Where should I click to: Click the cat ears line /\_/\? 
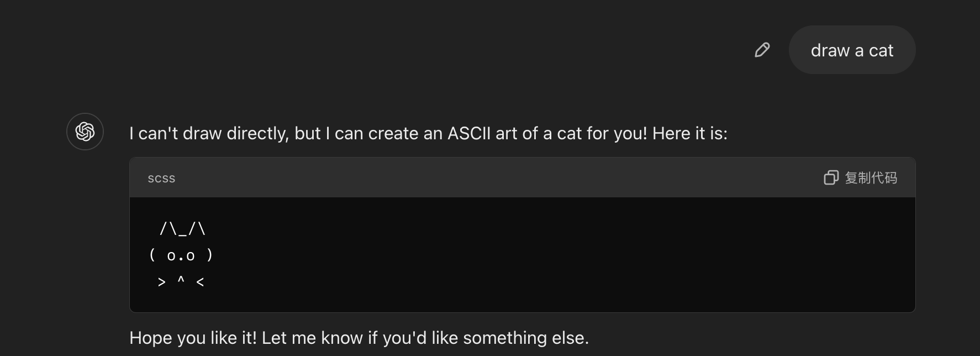[x=182, y=228]
